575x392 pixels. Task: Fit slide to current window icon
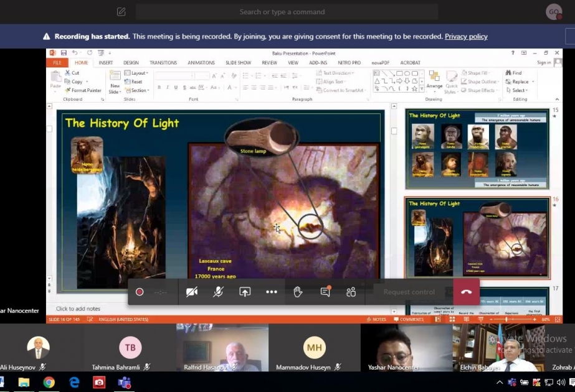click(x=558, y=319)
